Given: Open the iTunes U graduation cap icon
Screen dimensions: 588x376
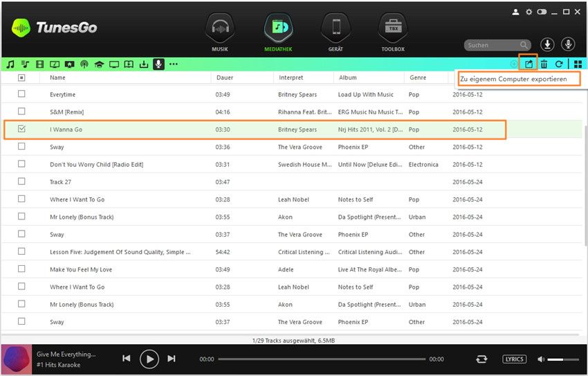Looking at the screenshot, I should pos(99,64).
